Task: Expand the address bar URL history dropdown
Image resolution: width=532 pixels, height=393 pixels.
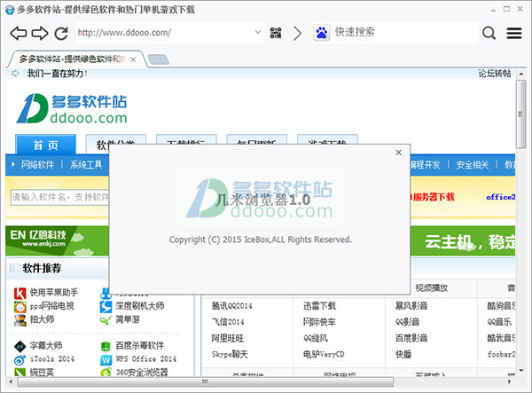Action: (x=258, y=32)
